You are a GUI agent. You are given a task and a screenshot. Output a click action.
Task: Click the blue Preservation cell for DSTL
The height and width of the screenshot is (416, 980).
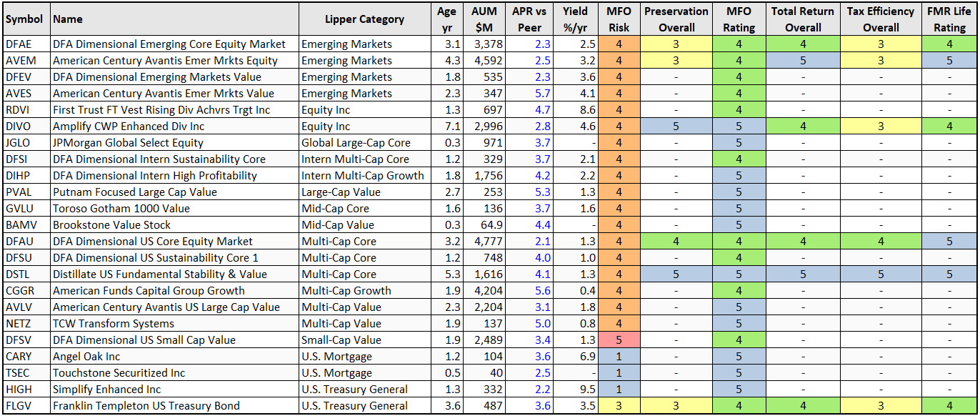pos(676,274)
